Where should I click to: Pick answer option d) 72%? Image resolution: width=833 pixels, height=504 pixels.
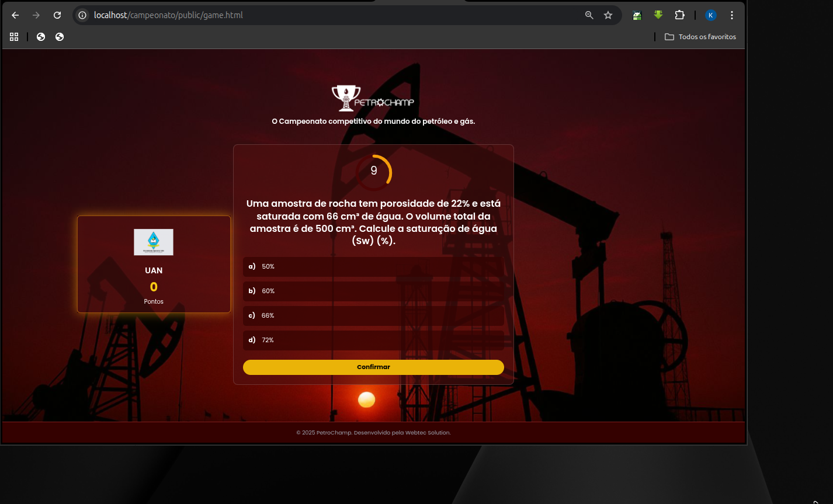[x=373, y=340]
